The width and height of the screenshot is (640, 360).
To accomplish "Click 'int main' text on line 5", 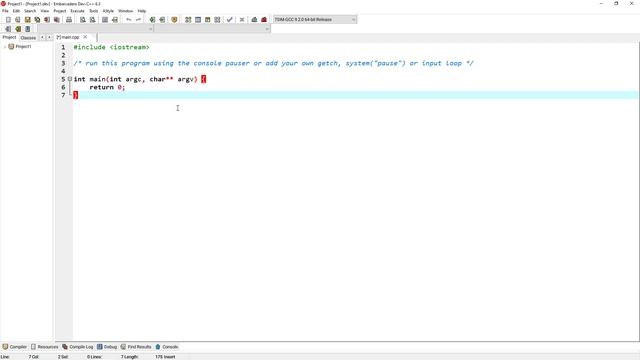I will (89, 79).
